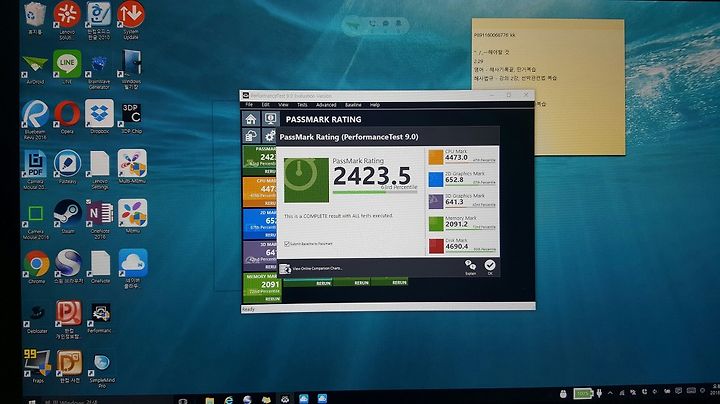The height and width of the screenshot is (404, 720).
Task: Select the Chrome desktop icon
Action: pos(36,266)
